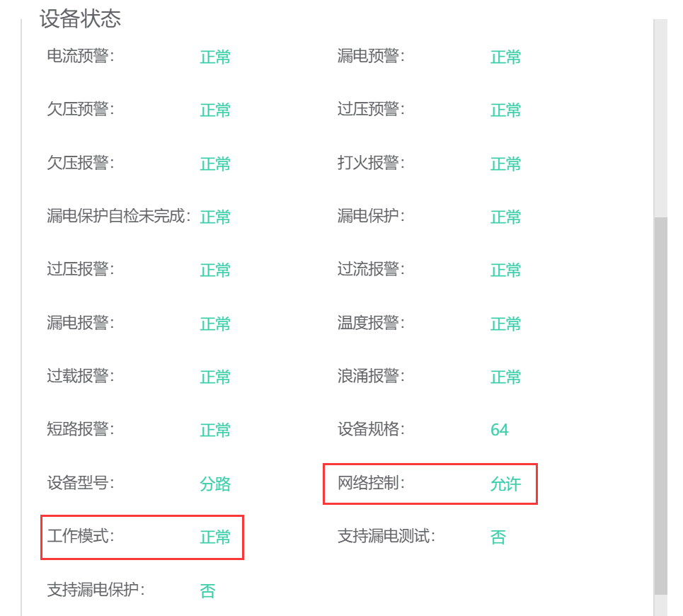Click the 设备规格 value 64
The width and height of the screenshot is (683, 616).
click(499, 430)
